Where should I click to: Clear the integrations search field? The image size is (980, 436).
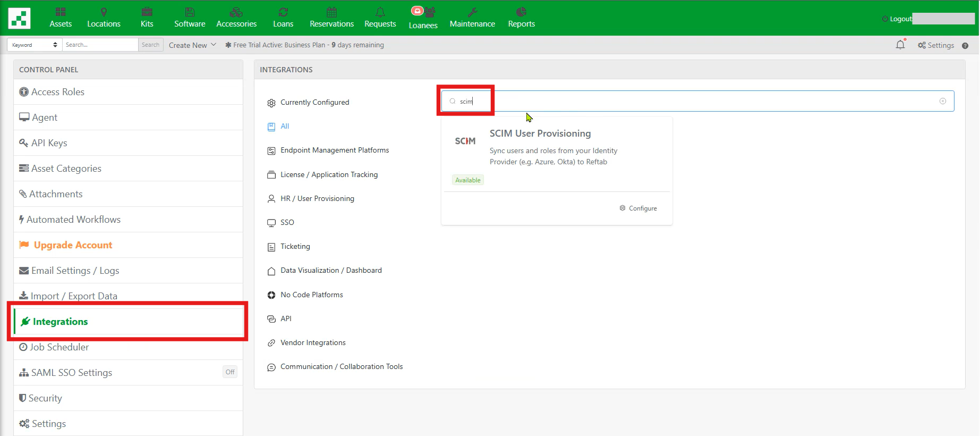point(943,101)
